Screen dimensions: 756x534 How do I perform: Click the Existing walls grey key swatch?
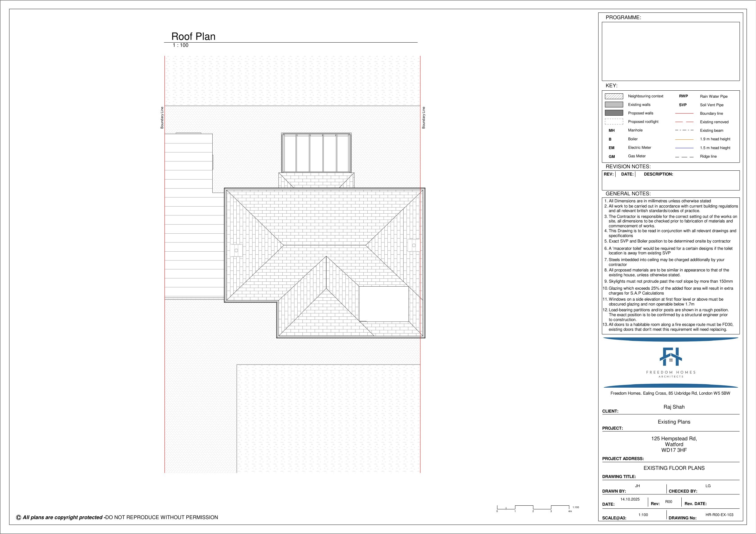[x=614, y=105]
